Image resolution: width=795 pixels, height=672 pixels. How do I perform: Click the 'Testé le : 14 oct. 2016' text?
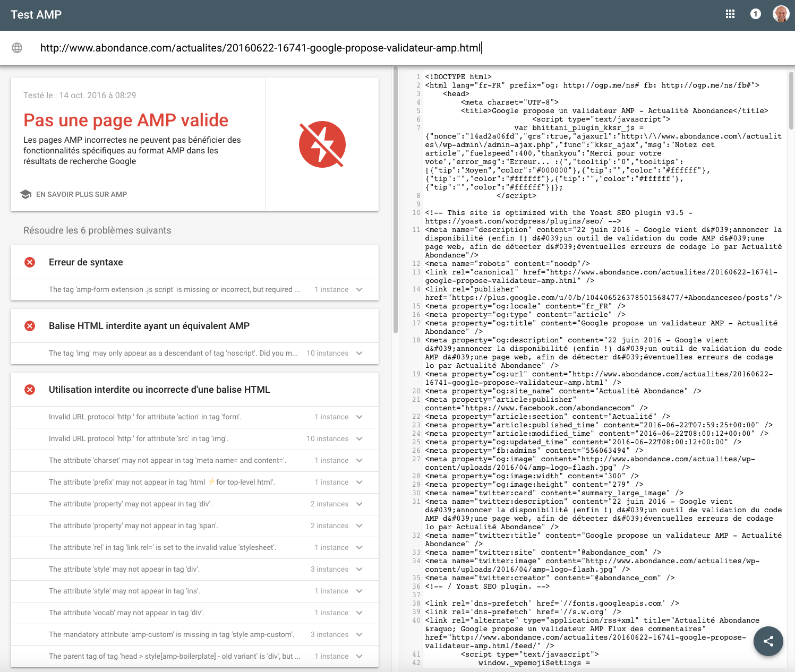[x=80, y=96]
